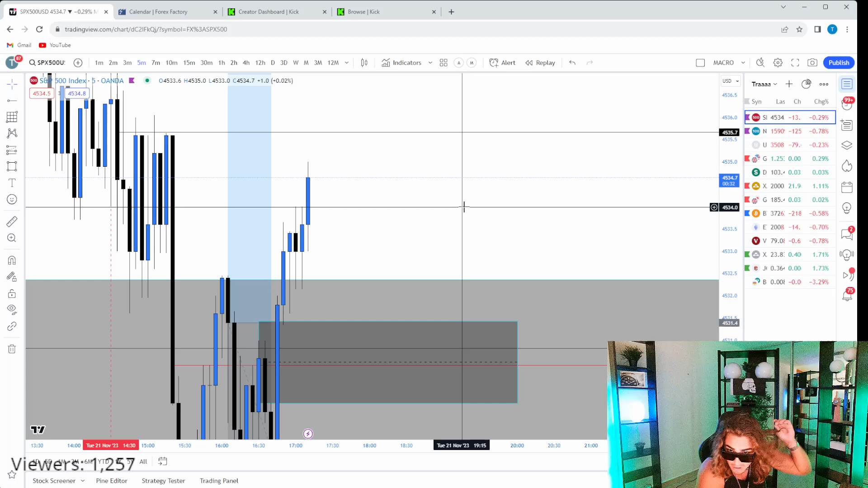868x488 pixels.
Task: Hide all drawings with eye icon
Action: coord(12,310)
